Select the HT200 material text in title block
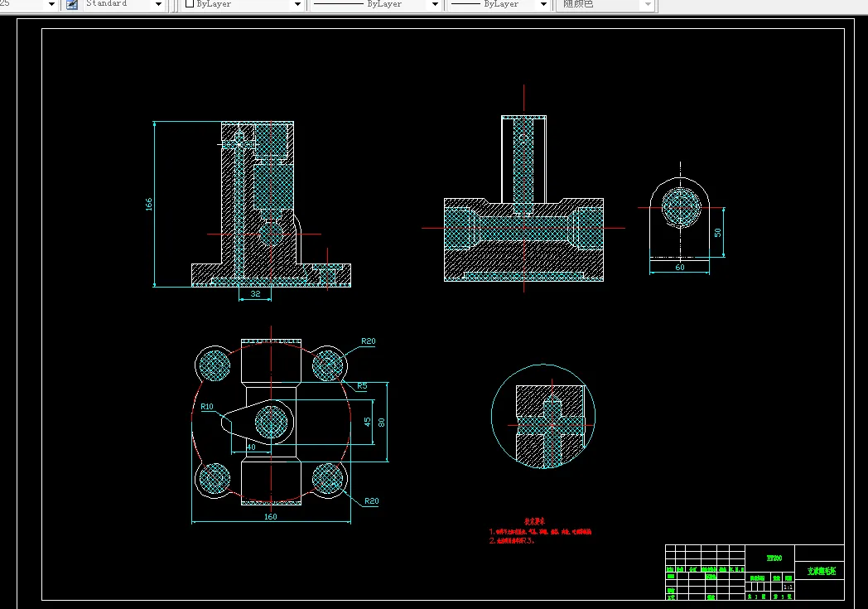 pos(774,558)
